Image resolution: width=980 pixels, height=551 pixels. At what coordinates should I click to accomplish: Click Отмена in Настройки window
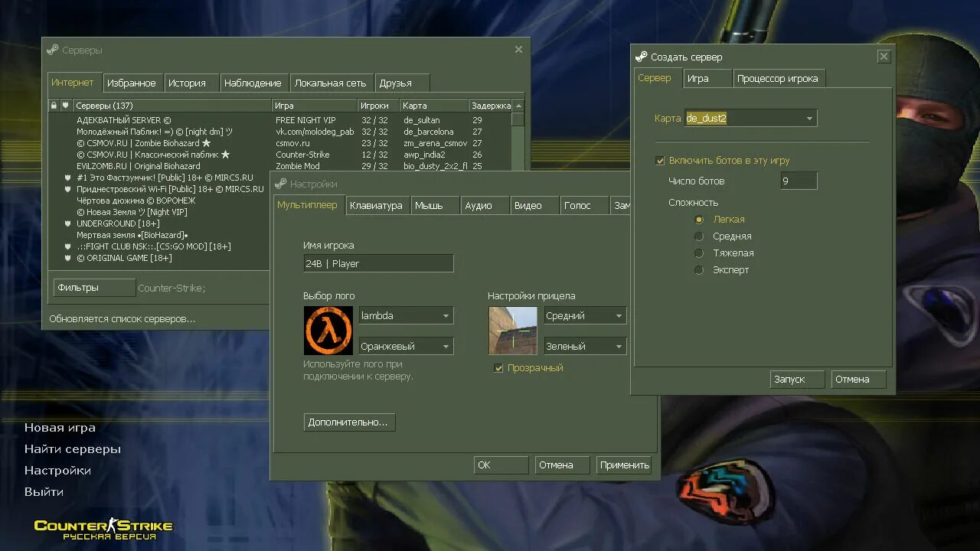coord(562,465)
